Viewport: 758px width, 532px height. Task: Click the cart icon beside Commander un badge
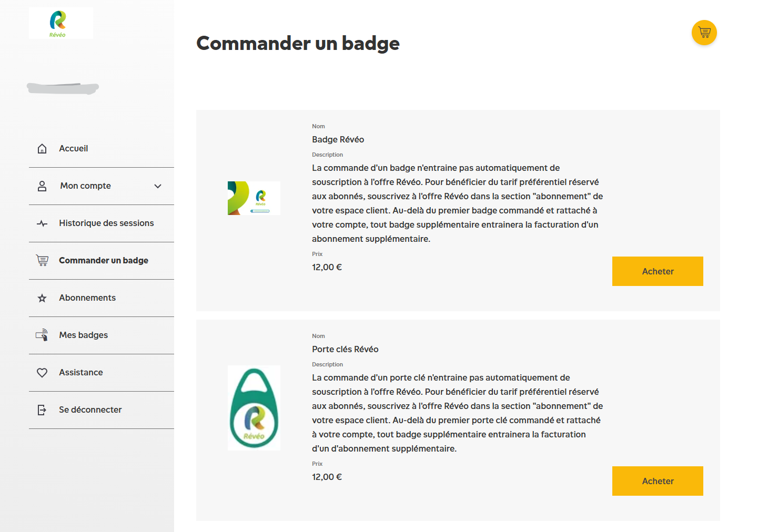point(42,260)
